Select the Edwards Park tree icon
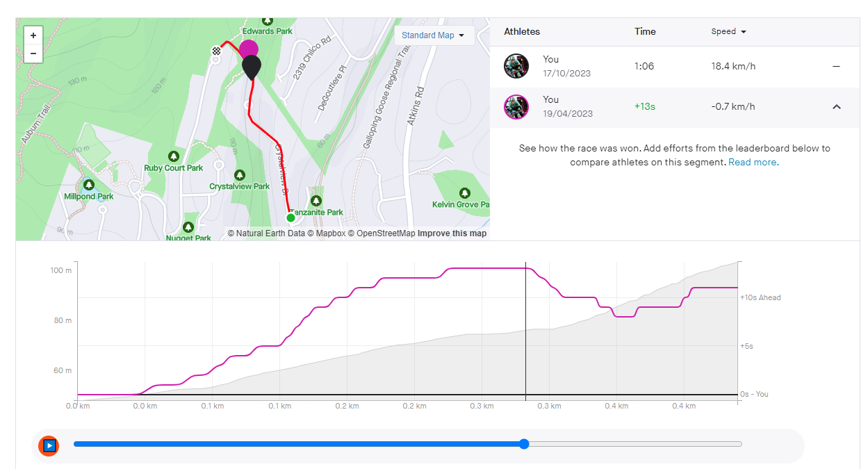868x469 pixels. pos(267,21)
